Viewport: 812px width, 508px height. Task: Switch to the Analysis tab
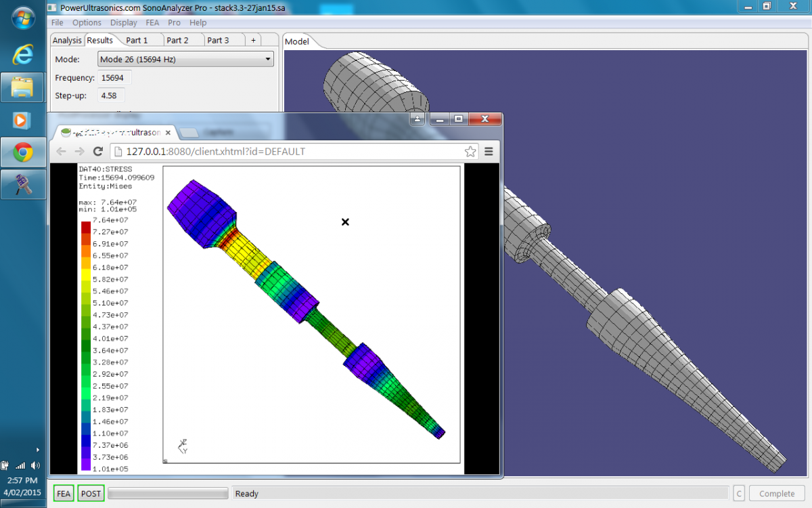tap(67, 40)
